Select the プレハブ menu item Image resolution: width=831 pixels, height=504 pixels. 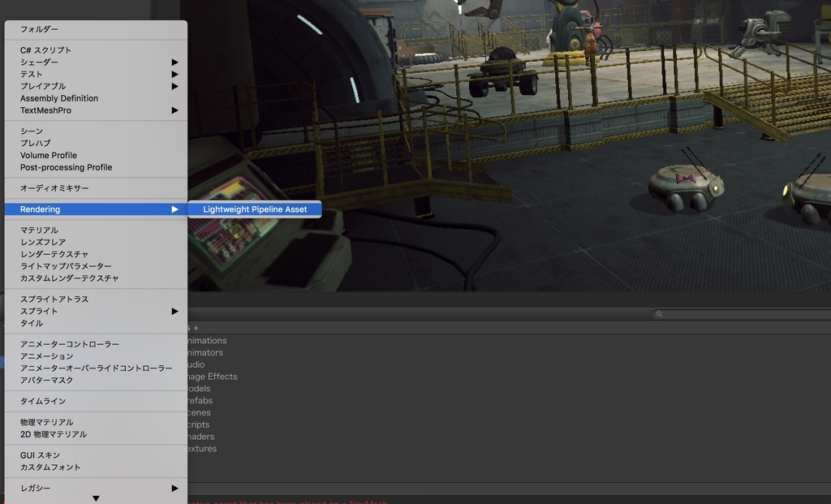click(96, 143)
